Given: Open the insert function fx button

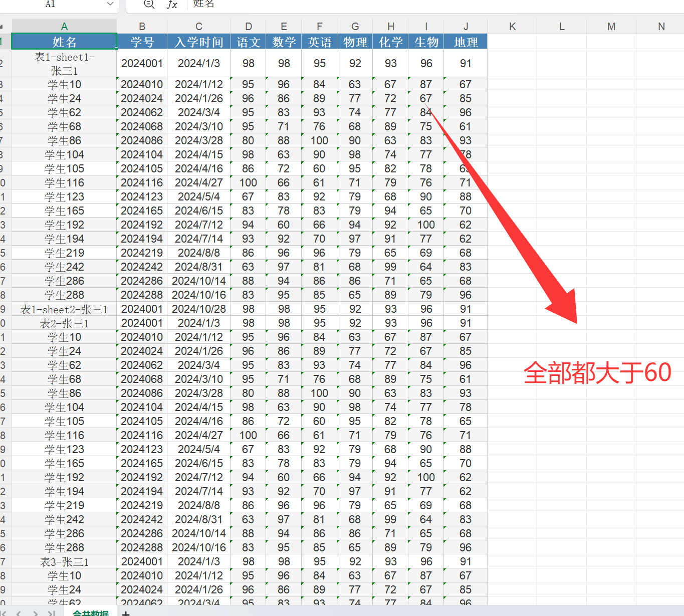Looking at the screenshot, I should coord(172,5).
